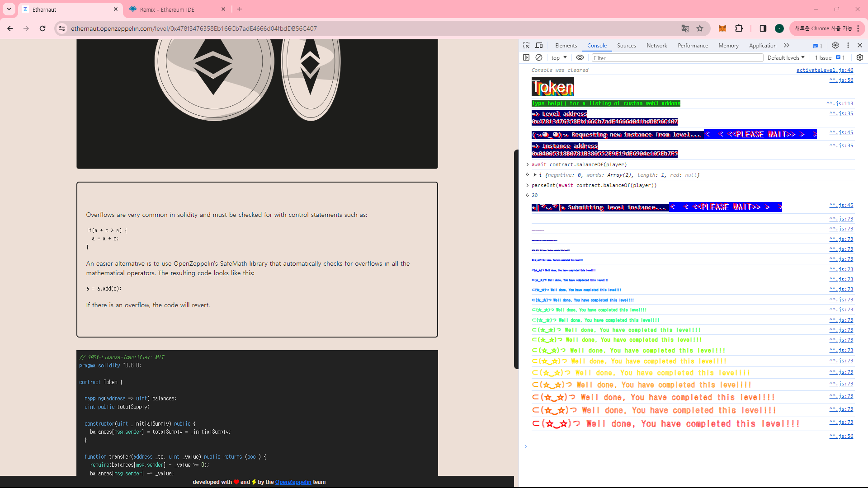Follow the OpenZeppelin footer link
The image size is (868, 488).
(x=293, y=482)
